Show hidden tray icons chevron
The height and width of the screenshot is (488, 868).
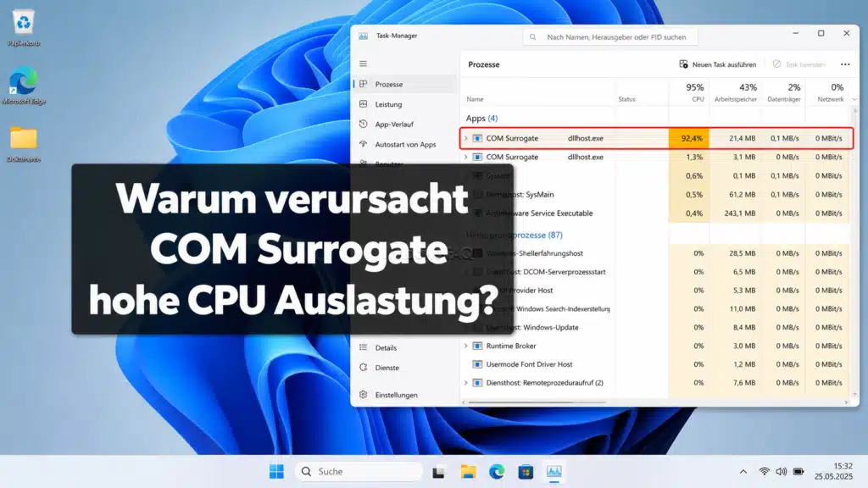tap(743, 471)
